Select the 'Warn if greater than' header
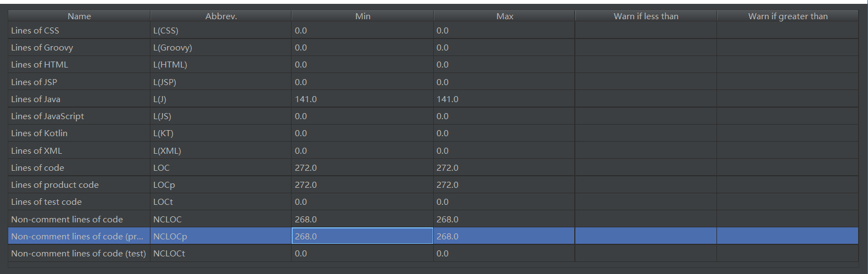The image size is (868, 274). point(787,16)
